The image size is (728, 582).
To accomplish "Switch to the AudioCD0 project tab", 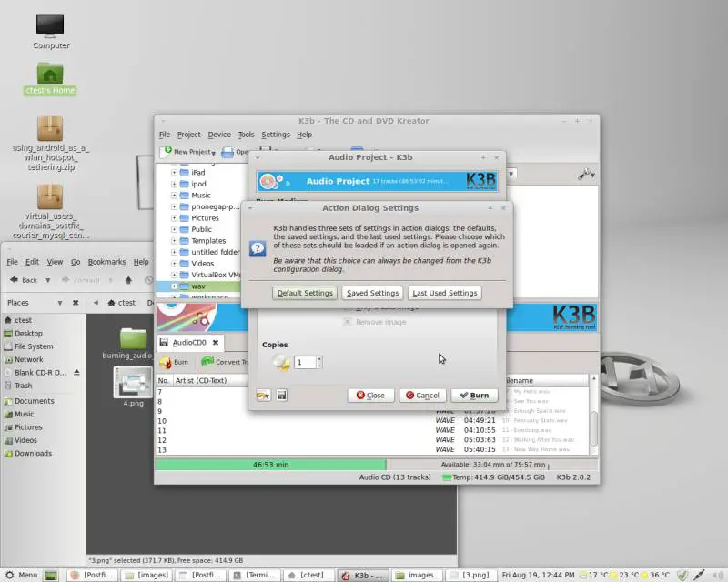I will 189,343.
